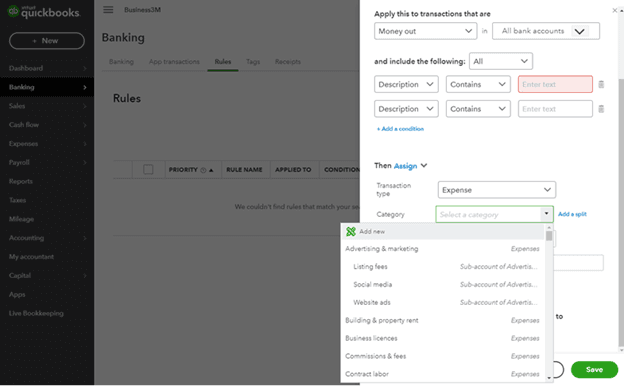
Task: Open Apps in the sidebar
Action: (47, 294)
